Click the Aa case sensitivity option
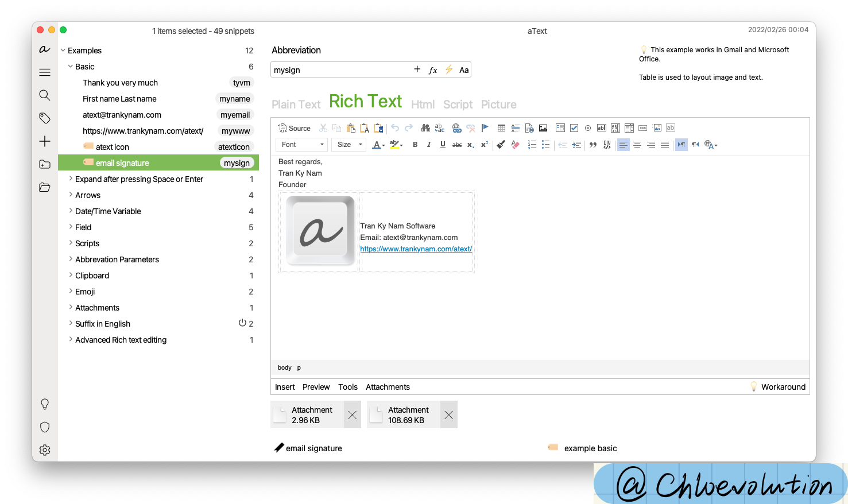Screen dimensions: 848x504 [x=464, y=70]
